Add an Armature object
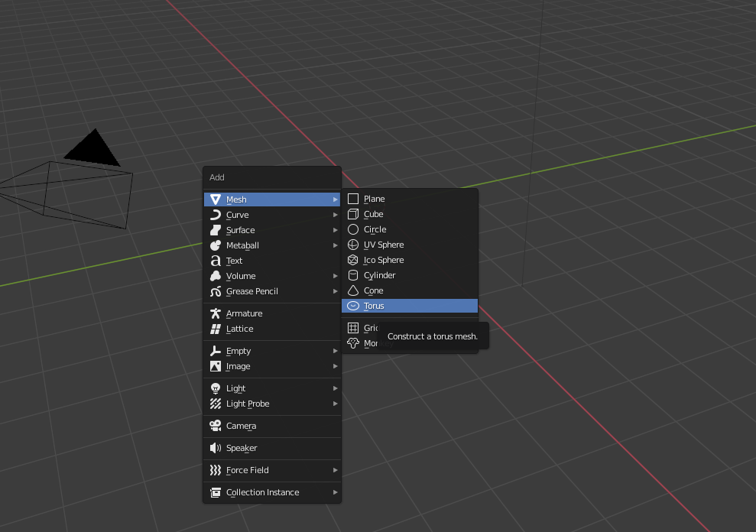 (272, 313)
